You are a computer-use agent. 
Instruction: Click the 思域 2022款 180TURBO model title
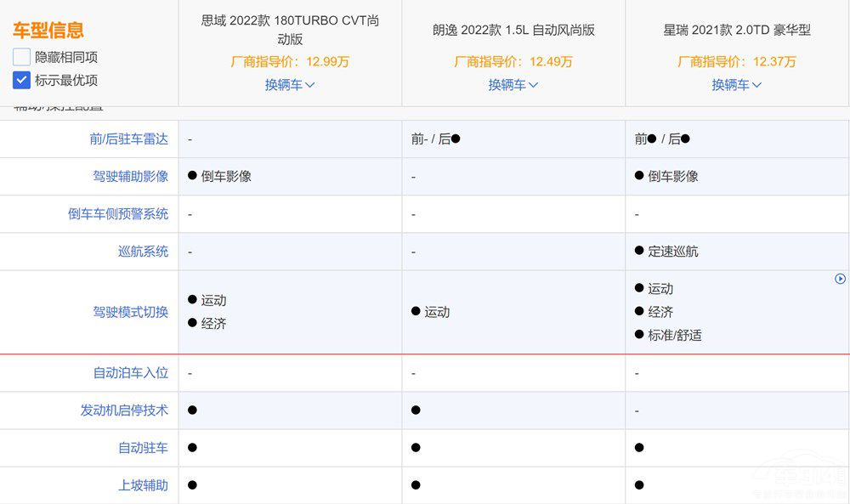coord(290,30)
